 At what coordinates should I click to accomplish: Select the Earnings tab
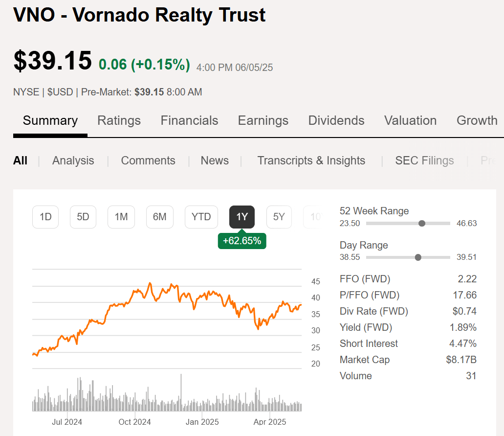(x=263, y=120)
